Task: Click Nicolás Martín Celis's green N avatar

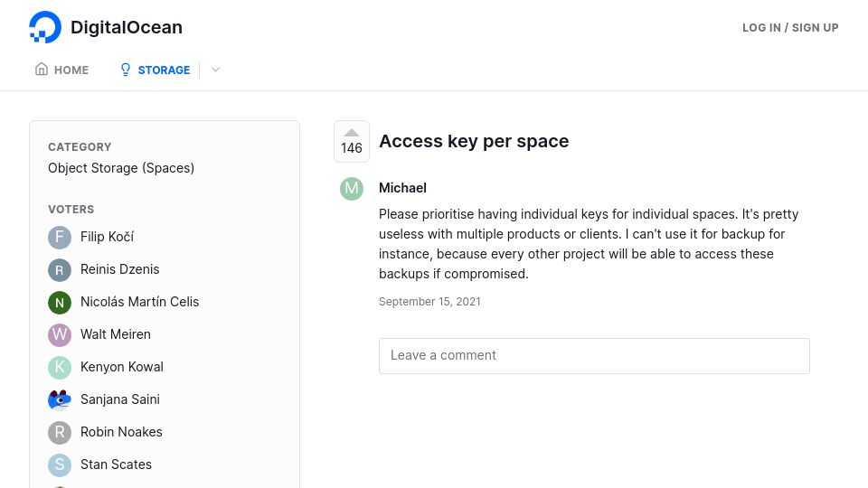Action: click(x=60, y=303)
